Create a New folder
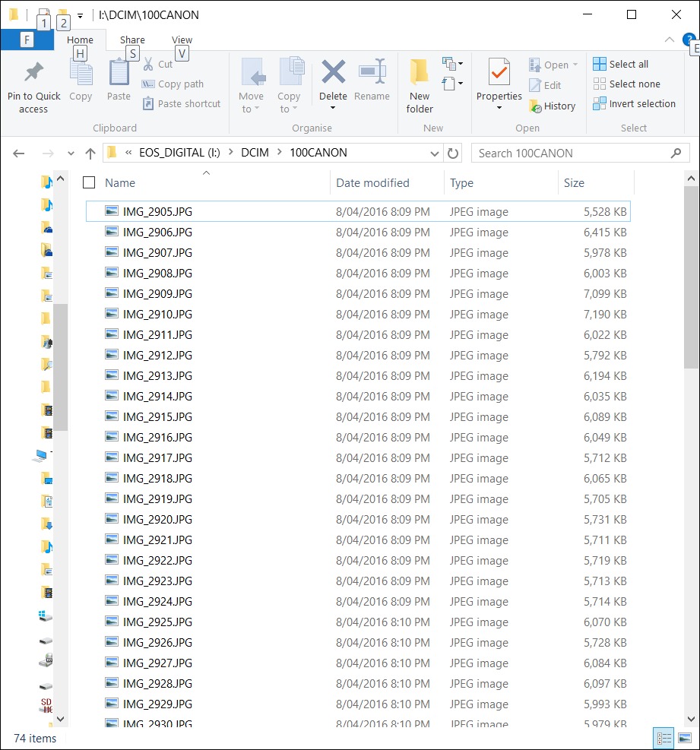The height and width of the screenshot is (750, 700). click(x=420, y=87)
